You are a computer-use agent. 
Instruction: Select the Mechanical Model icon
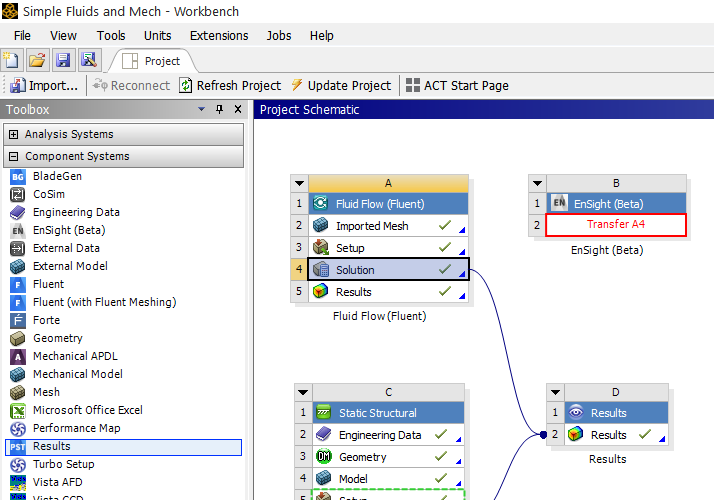point(18,374)
